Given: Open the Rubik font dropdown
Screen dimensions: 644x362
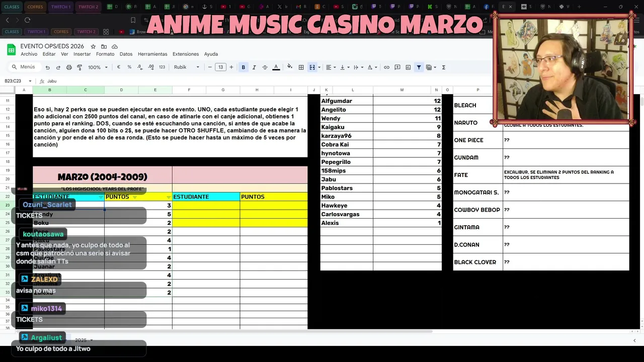Looking at the screenshot, I should (x=187, y=67).
